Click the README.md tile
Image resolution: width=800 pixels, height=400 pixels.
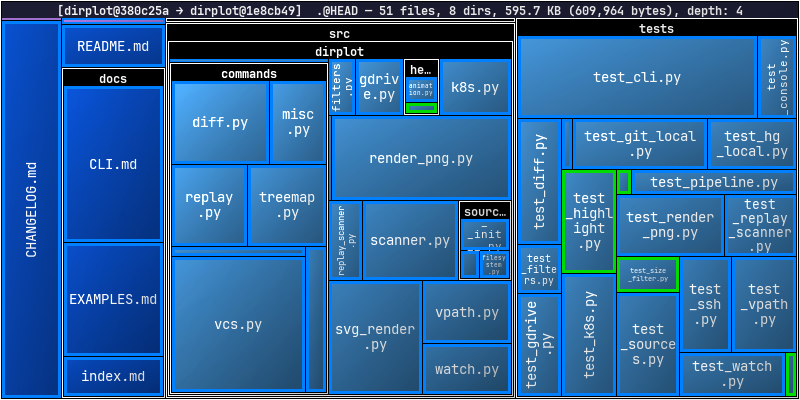click(x=113, y=46)
